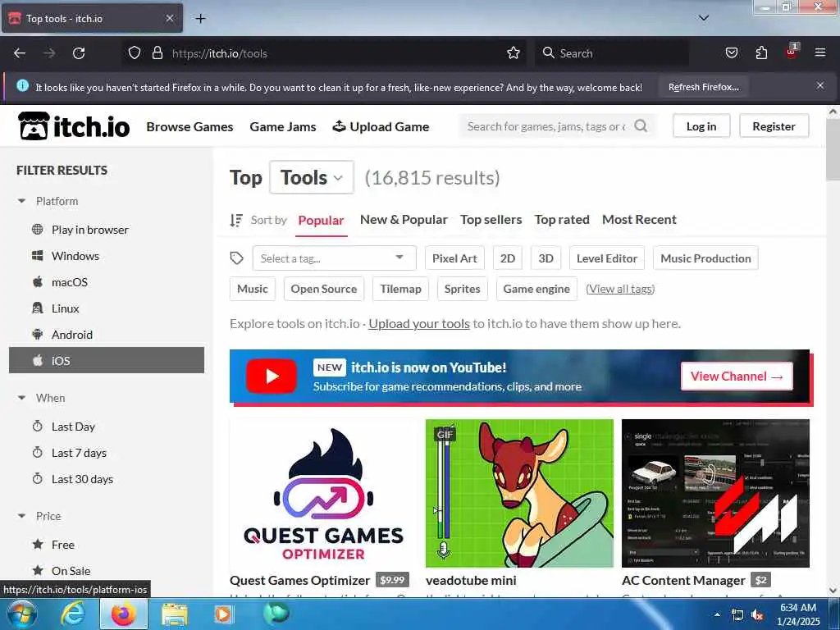840x630 pixels.
Task: Open the Save to Pocket icon
Action: [731, 53]
